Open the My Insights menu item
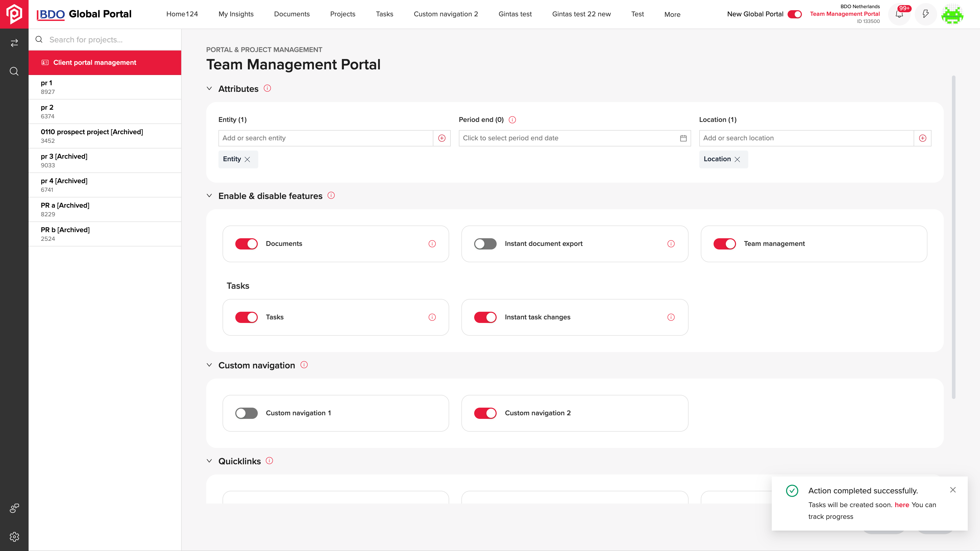 (236, 14)
